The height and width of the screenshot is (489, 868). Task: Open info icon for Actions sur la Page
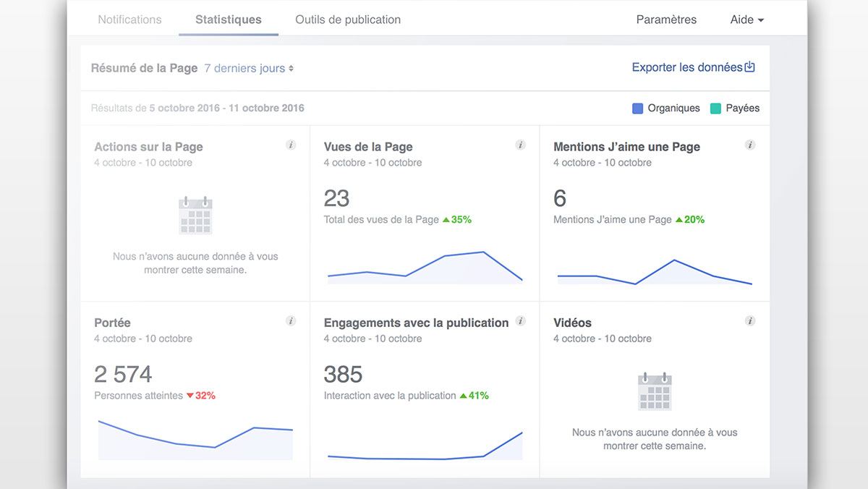291,145
